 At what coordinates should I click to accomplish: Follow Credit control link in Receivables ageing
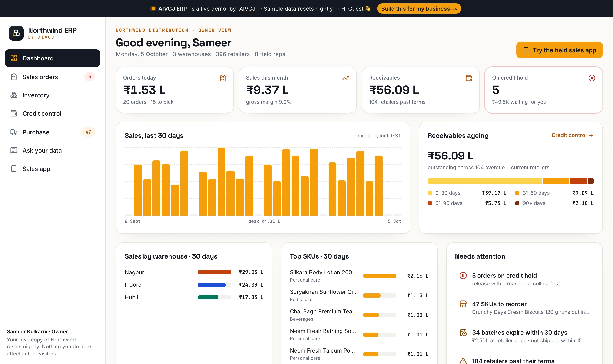coord(572,135)
